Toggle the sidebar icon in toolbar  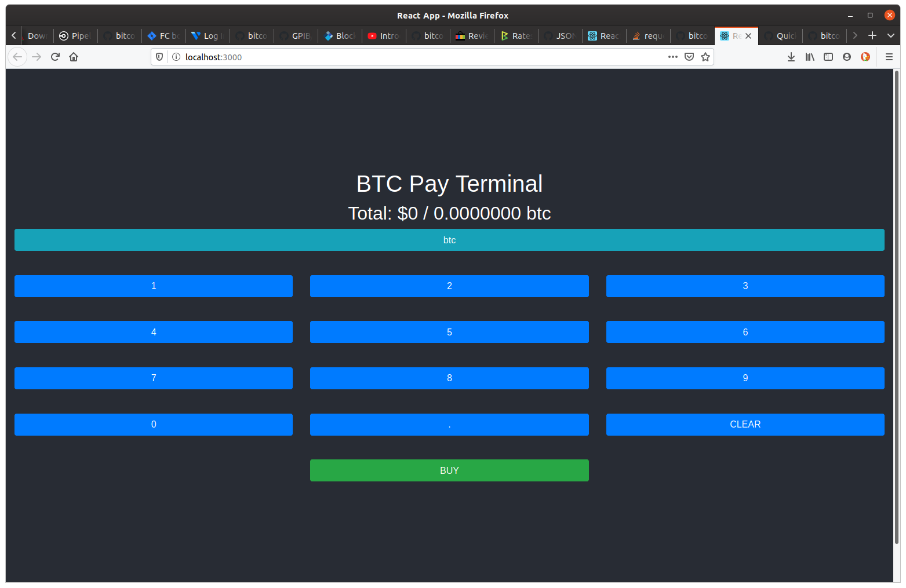[x=828, y=57]
